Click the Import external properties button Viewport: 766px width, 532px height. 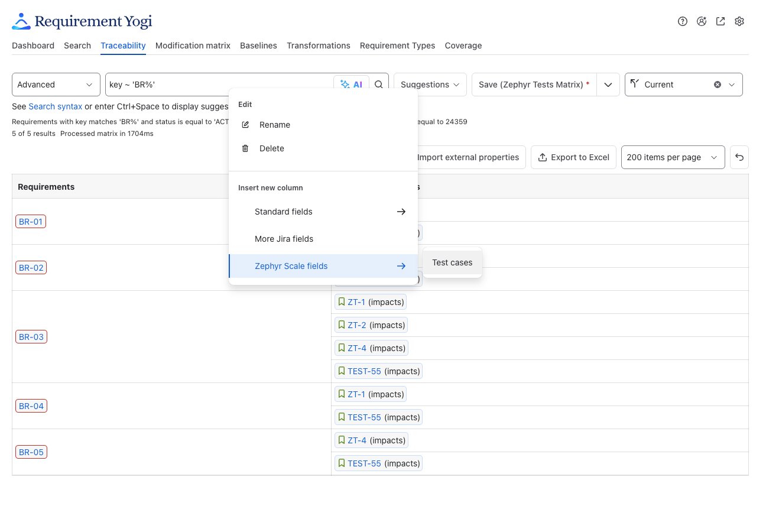click(468, 157)
